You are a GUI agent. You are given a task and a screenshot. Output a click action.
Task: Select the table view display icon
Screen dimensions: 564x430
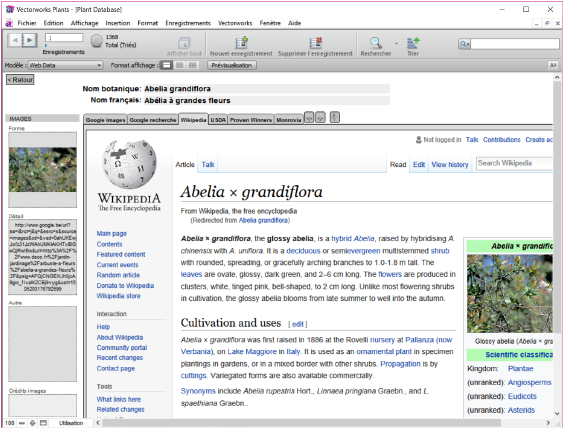pos(193,65)
